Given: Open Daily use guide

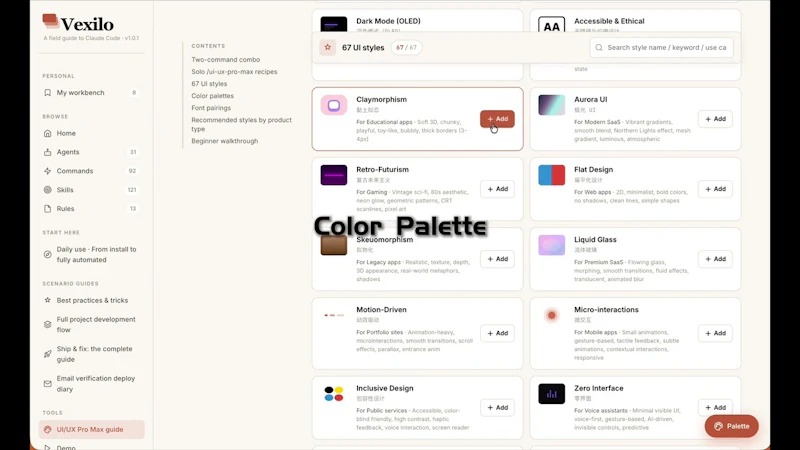Looking at the screenshot, I should point(91,255).
